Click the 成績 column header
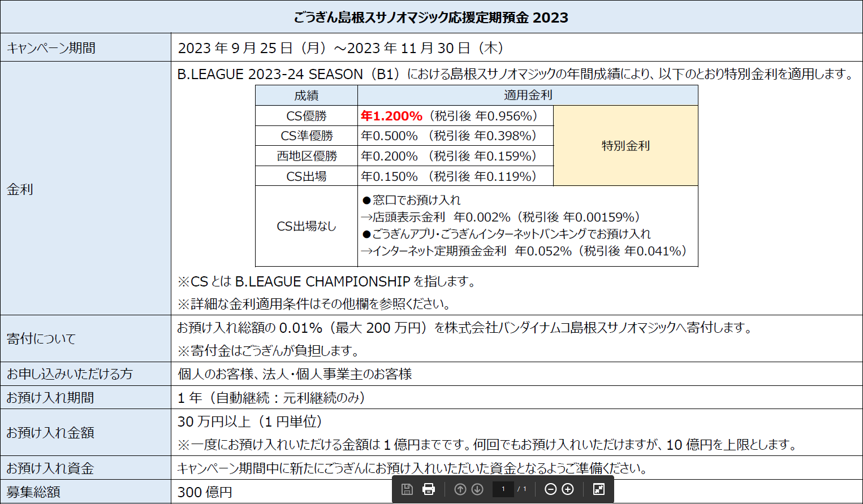Screen dimensions: 863x504 307,95
